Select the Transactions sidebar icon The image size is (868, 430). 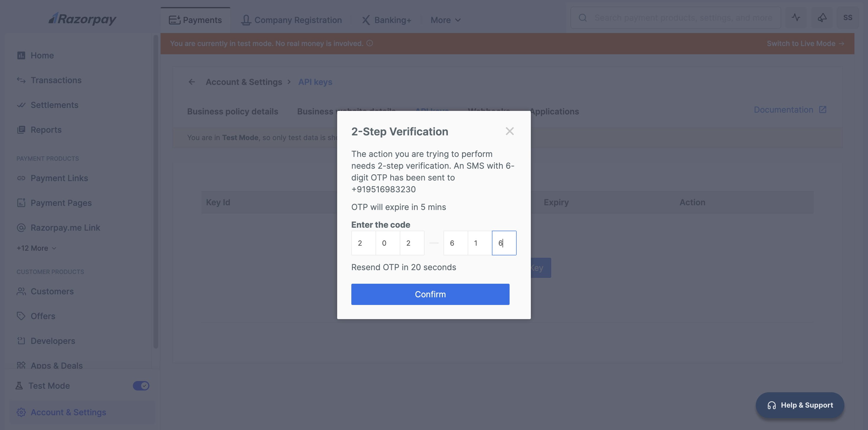(x=21, y=80)
